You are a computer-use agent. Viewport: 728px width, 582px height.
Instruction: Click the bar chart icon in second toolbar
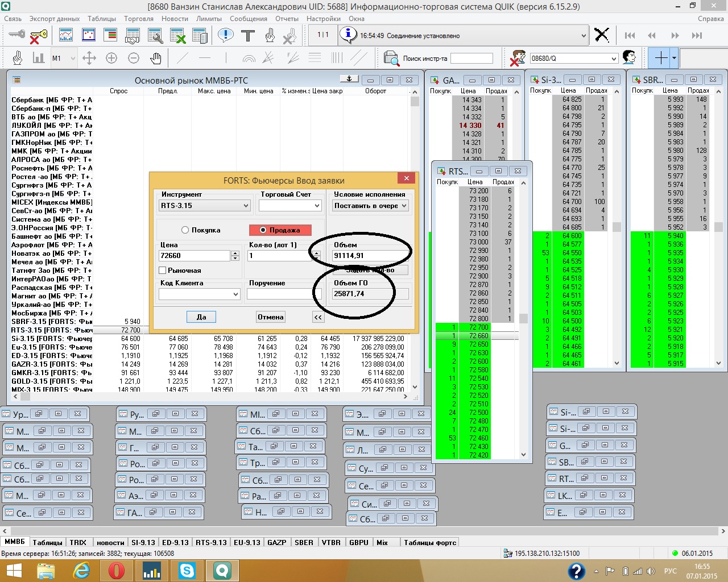tap(39, 58)
